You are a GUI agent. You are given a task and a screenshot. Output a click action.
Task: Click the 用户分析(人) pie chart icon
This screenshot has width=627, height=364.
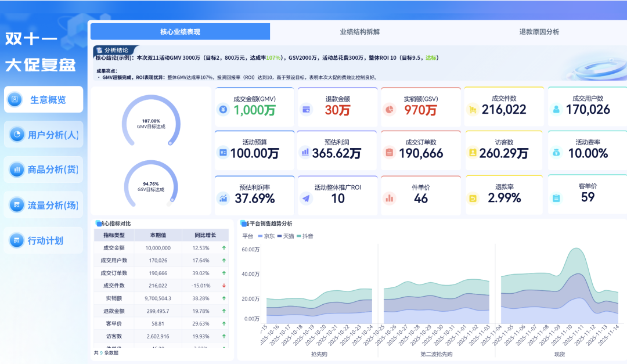(x=17, y=135)
